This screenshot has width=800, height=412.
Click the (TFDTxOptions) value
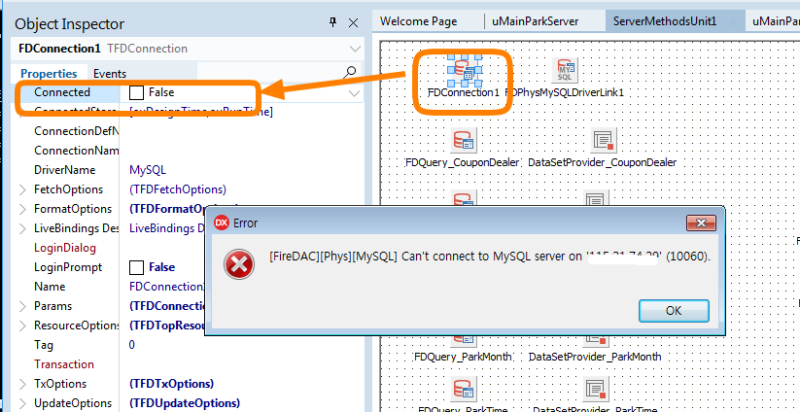pos(171,383)
